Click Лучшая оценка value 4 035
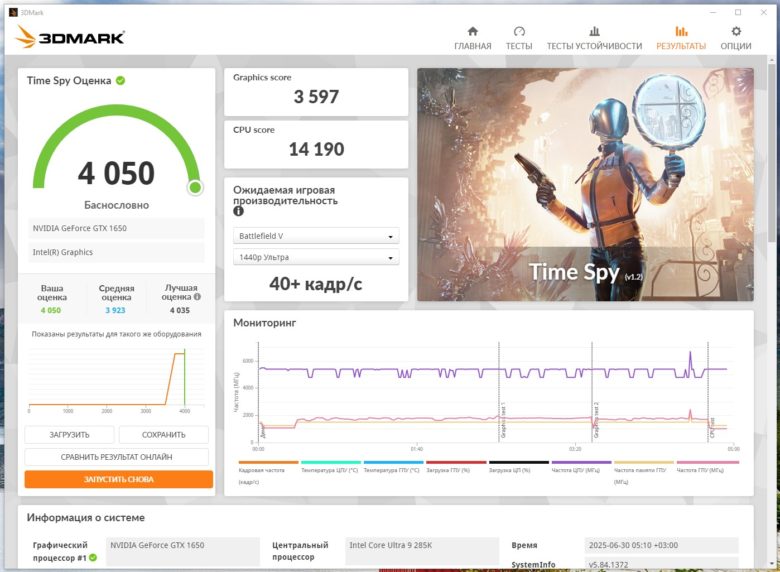The height and width of the screenshot is (572, 780). 180,310
